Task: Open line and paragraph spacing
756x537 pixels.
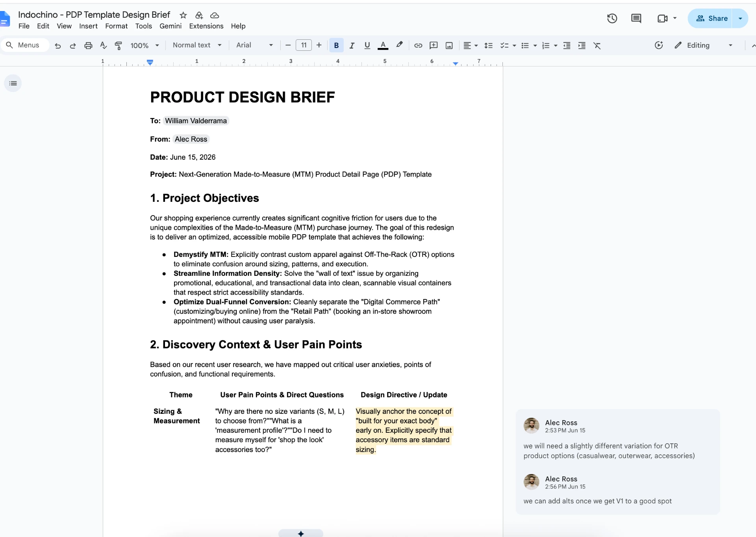Action: (x=489, y=46)
